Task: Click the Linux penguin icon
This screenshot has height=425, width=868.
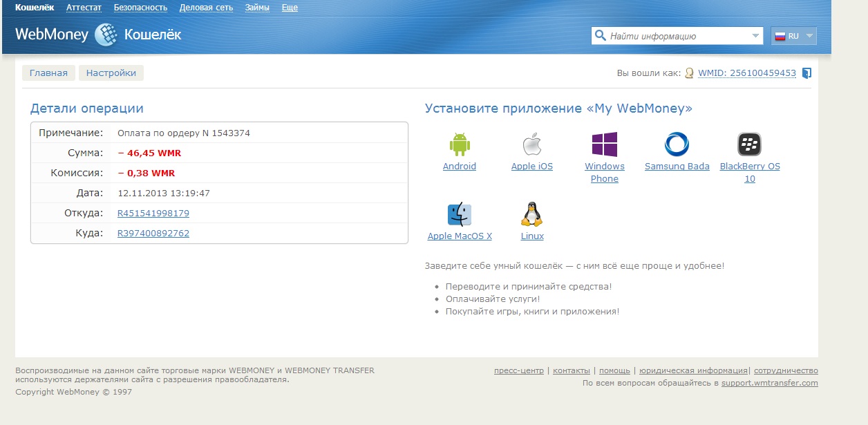Action: point(531,214)
